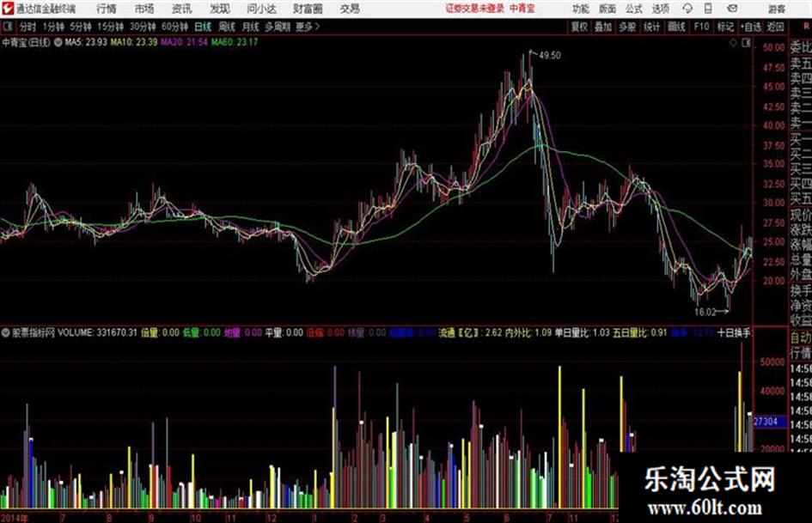
Task: Switch to the 分时 chart tab
Action: pos(28,27)
